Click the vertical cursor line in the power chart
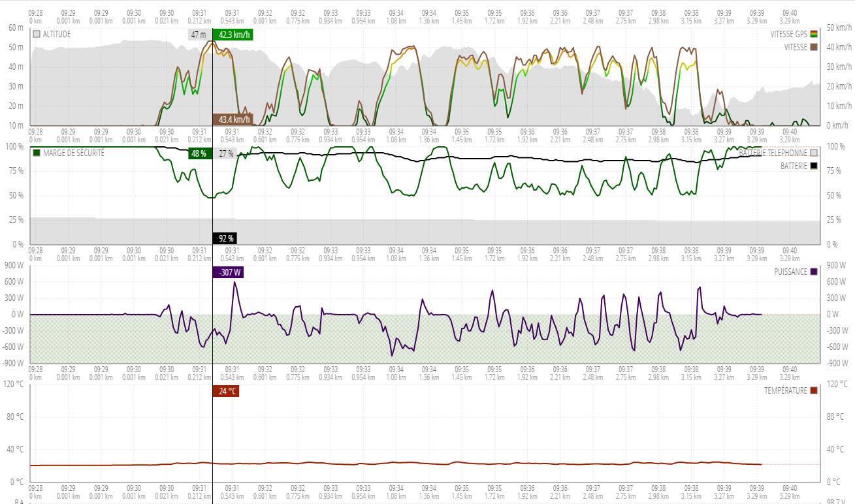The image size is (855, 504). click(212, 314)
